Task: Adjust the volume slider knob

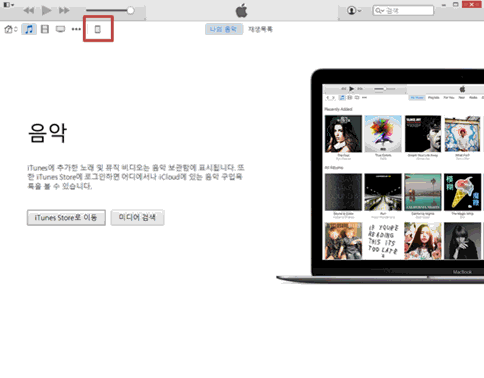Action: pos(130,11)
